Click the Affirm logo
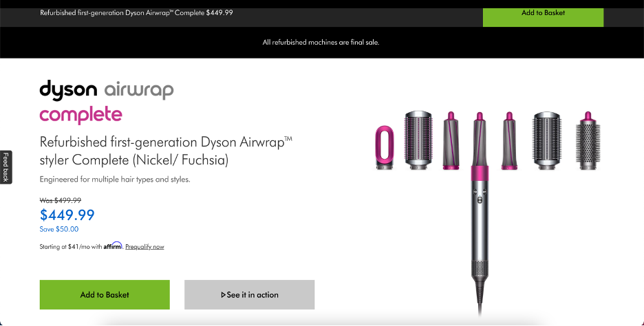This screenshot has height=326, width=644. tap(113, 246)
